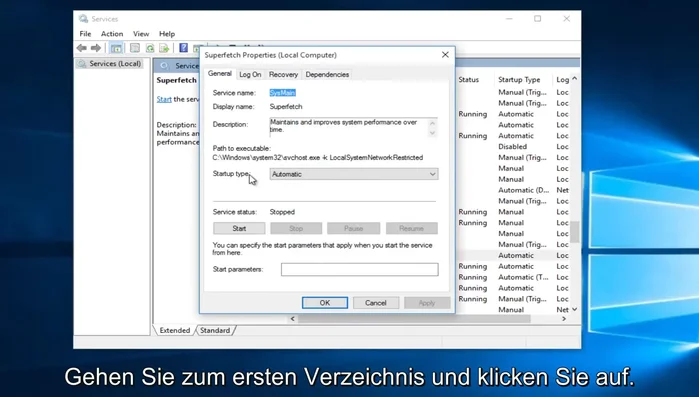The height and width of the screenshot is (397, 699).
Task: Click the Back arrow in Services toolbar
Action: click(81, 48)
